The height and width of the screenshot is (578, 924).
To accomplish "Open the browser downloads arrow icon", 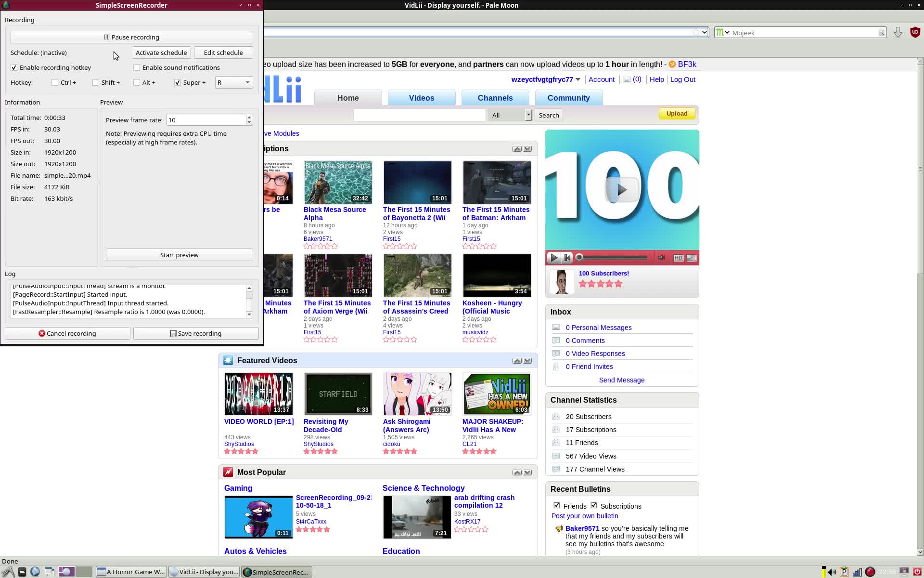I will point(898,32).
